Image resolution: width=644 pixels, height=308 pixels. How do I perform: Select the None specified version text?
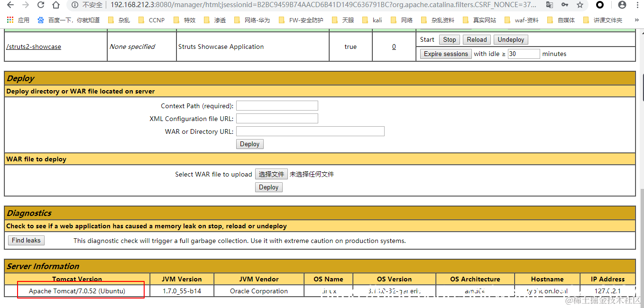point(132,47)
